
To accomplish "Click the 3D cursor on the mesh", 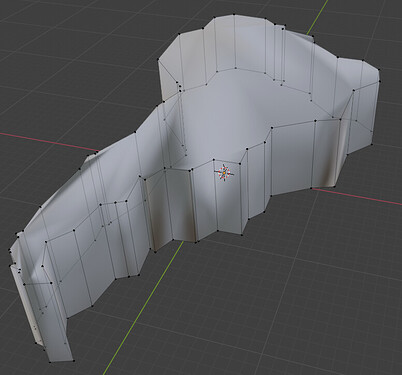I will [225, 173].
